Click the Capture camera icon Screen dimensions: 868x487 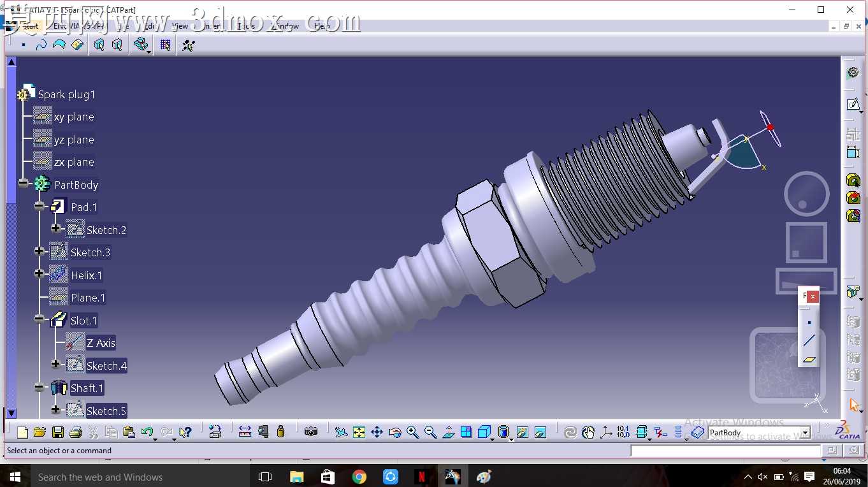(x=311, y=432)
